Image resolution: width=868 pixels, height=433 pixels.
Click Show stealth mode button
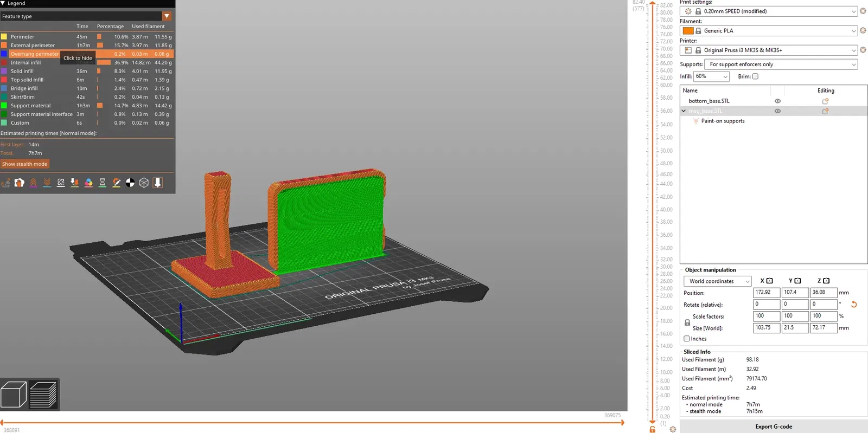click(x=25, y=164)
